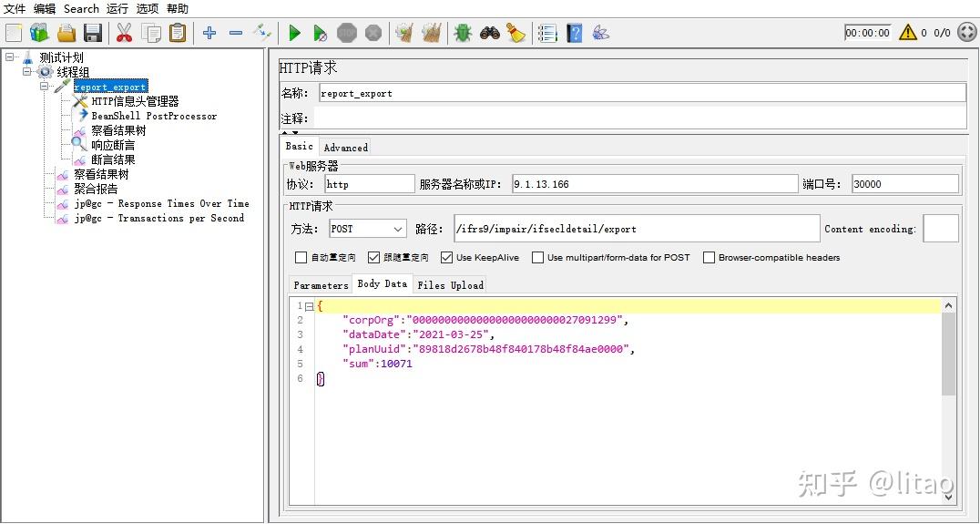The height and width of the screenshot is (524, 980).
Task: Click the Copy icon in toolbar
Action: tap(151, 33)
